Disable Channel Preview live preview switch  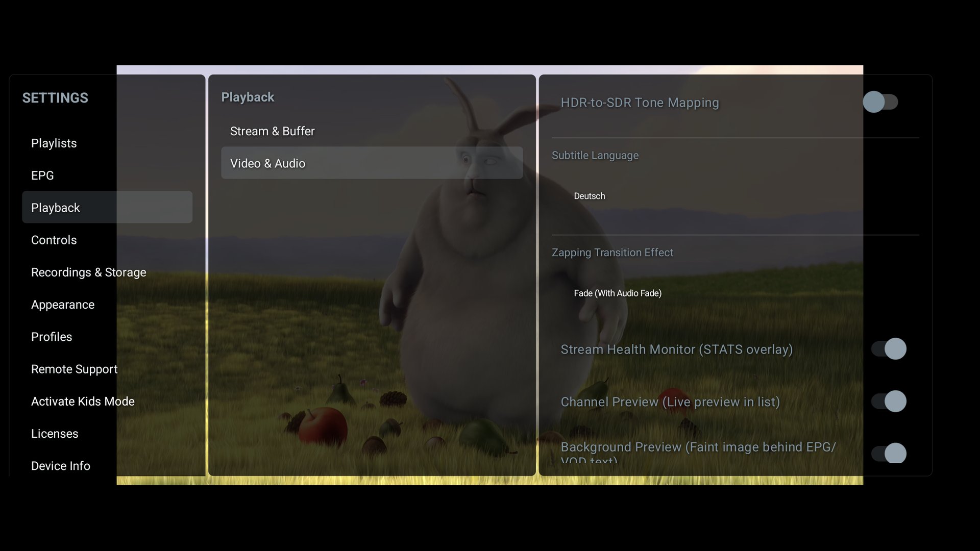pos(889,402)
